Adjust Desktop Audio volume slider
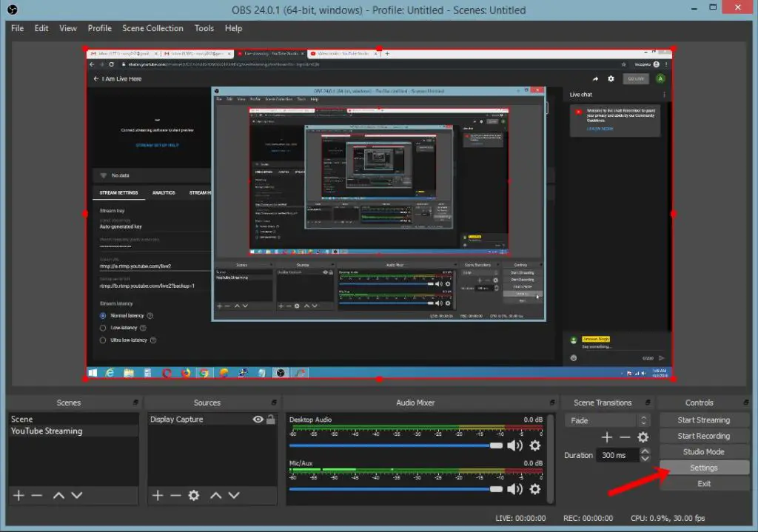Image resolution: width=758 pixels, height=532 pixels. [x=396, y=445]
